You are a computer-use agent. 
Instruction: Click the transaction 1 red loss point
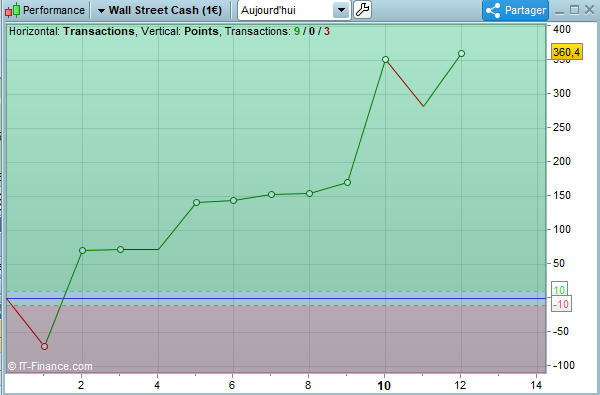click(44, 346)
